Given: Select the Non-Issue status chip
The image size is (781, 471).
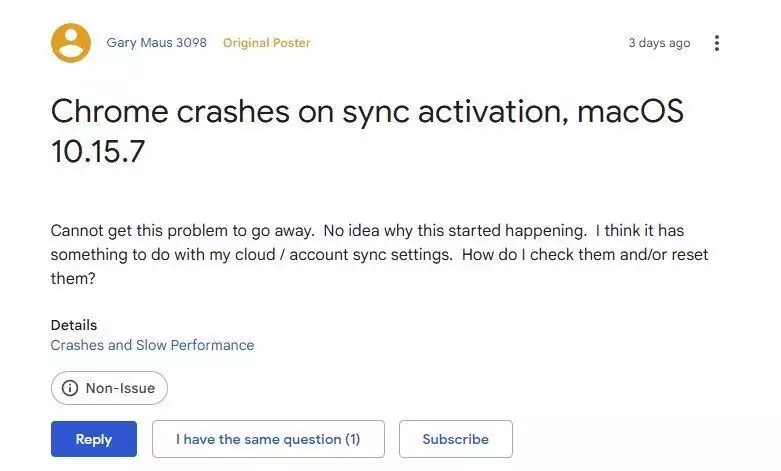Looking at the screenshot, I should [x=109, y=388].
